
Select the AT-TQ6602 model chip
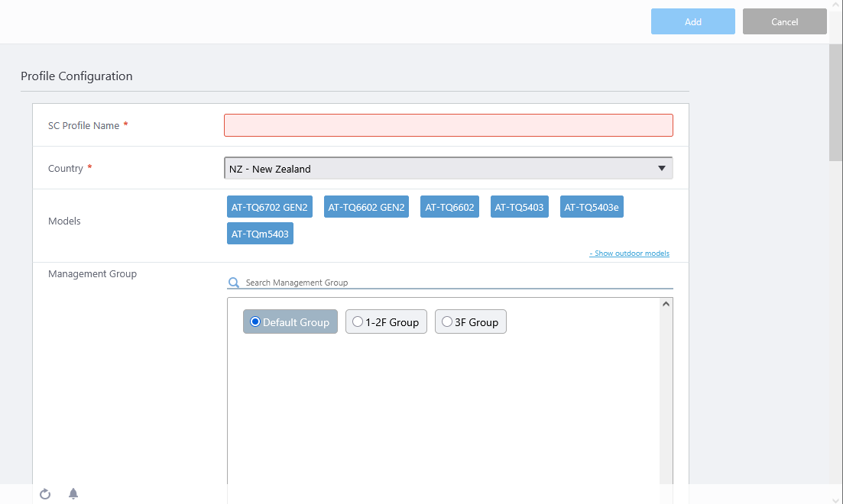[449, 207]
